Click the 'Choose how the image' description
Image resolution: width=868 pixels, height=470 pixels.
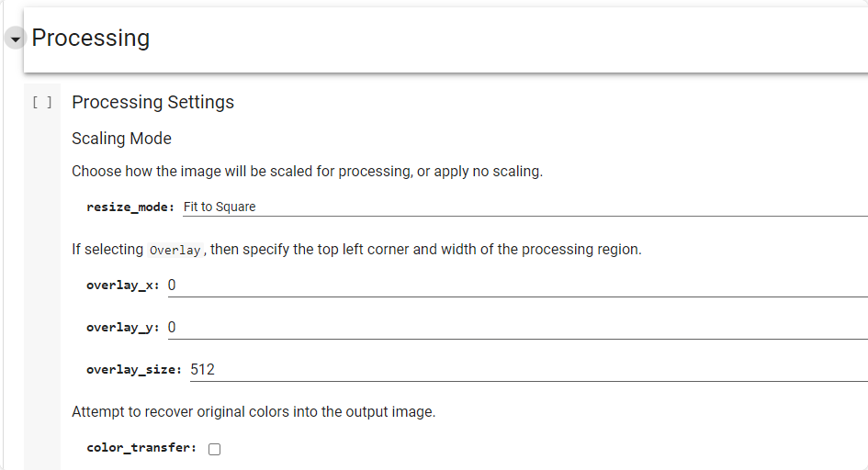[x=307, y=172]
